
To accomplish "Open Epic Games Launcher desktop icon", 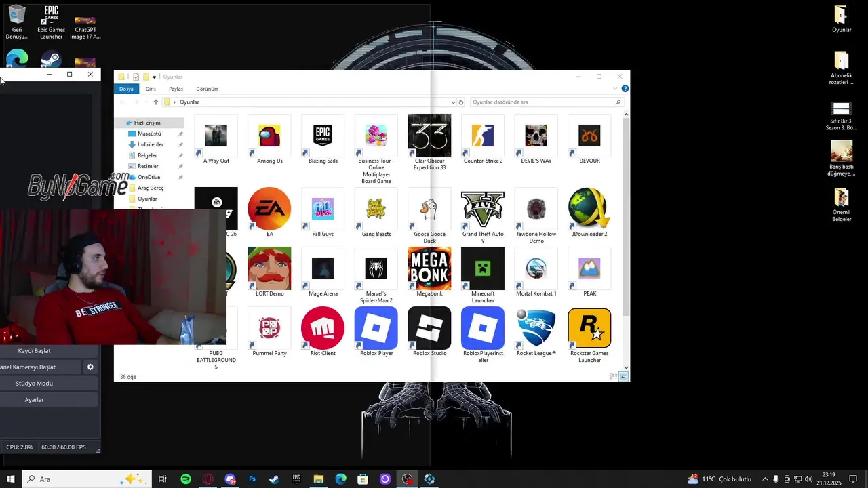I will [51, 22].
